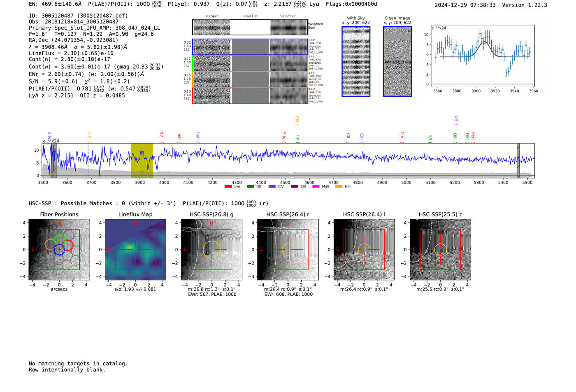Select the Weighted Sum 2D spectrum strip
576x392 pixels.
coord(250,27)
